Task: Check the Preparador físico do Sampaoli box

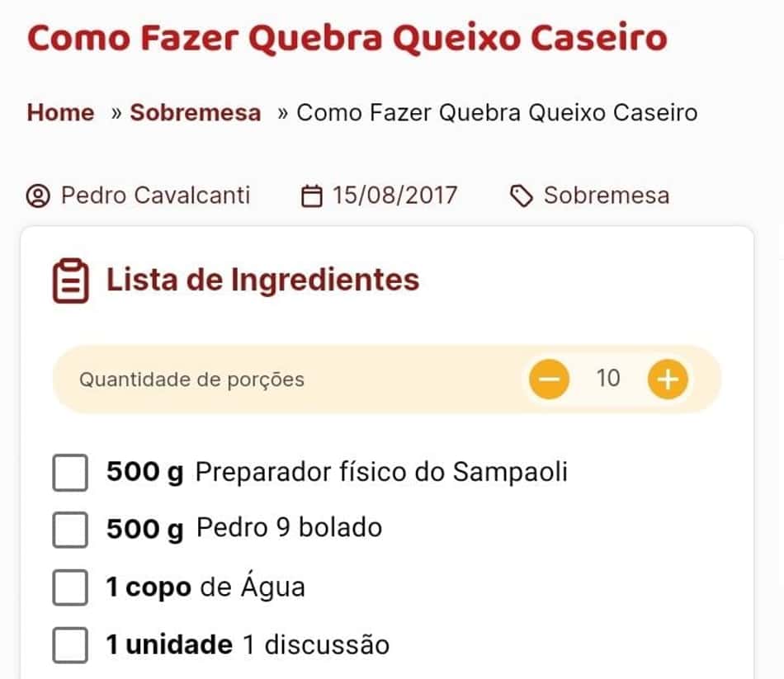Action: pyautogui.click(x=70, y=473)
